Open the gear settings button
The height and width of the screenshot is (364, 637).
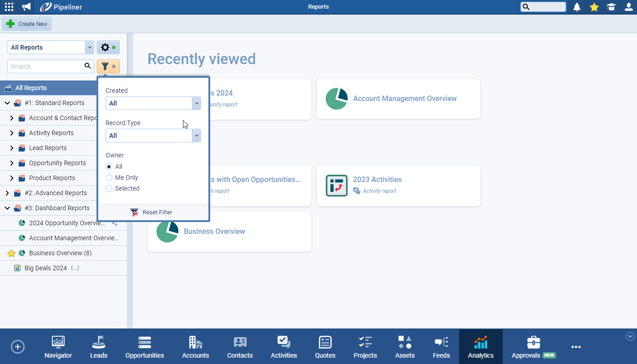pos(108,47)
